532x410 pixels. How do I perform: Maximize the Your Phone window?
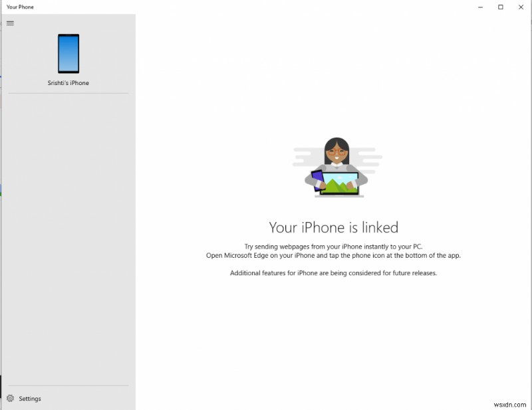pyautogui.click(x=501, y=7)
